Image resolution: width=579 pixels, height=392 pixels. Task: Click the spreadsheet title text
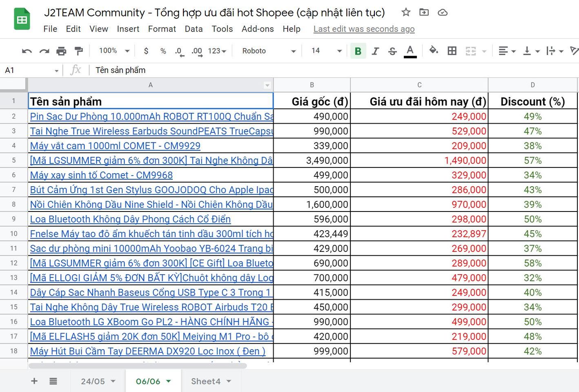(214, 13)
